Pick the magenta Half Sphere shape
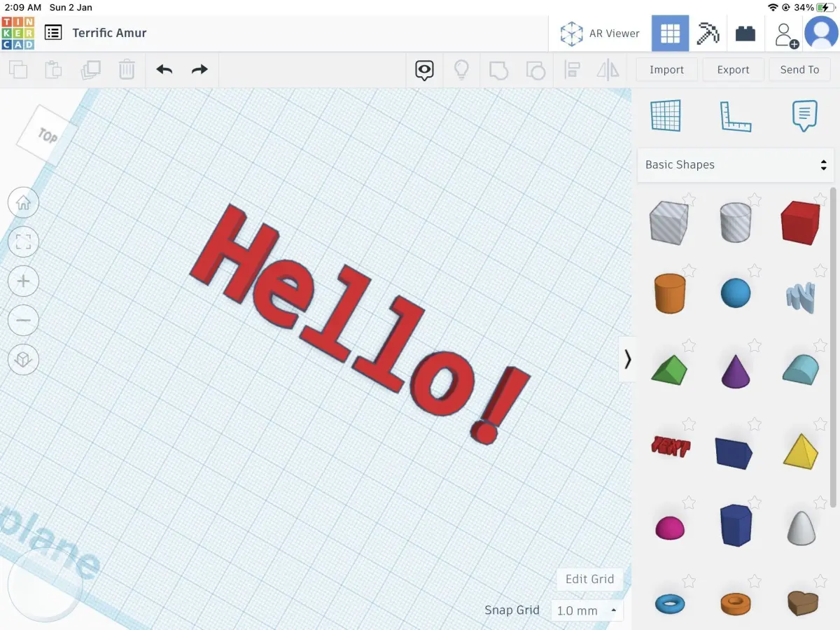The height and width of the screenshot is (630, 840). click(669, 528)
